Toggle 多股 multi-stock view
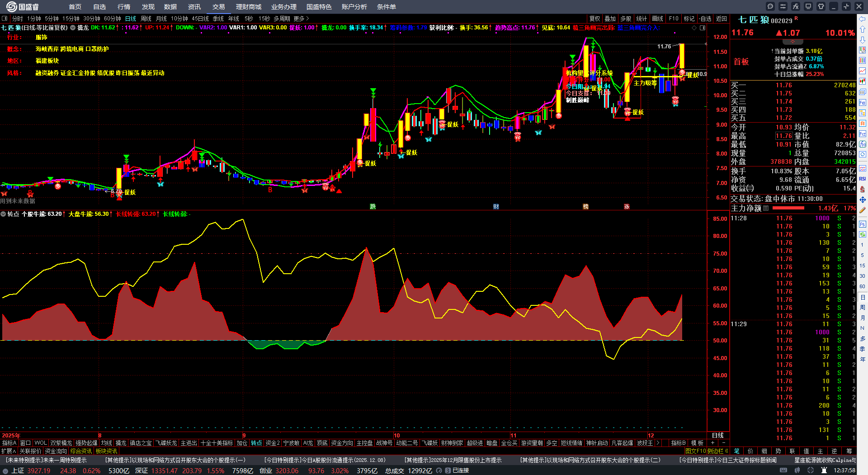Screen dimensions: 868x475 (626, 19)
